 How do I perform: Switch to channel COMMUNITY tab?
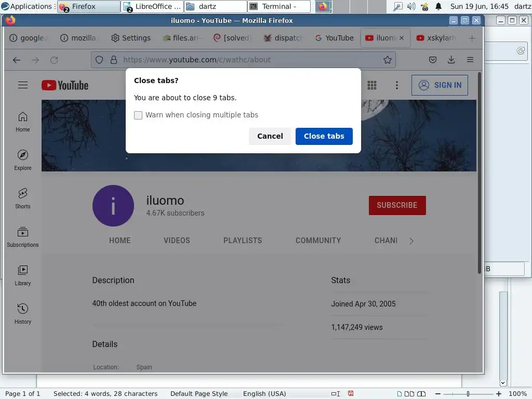point(318,241)
